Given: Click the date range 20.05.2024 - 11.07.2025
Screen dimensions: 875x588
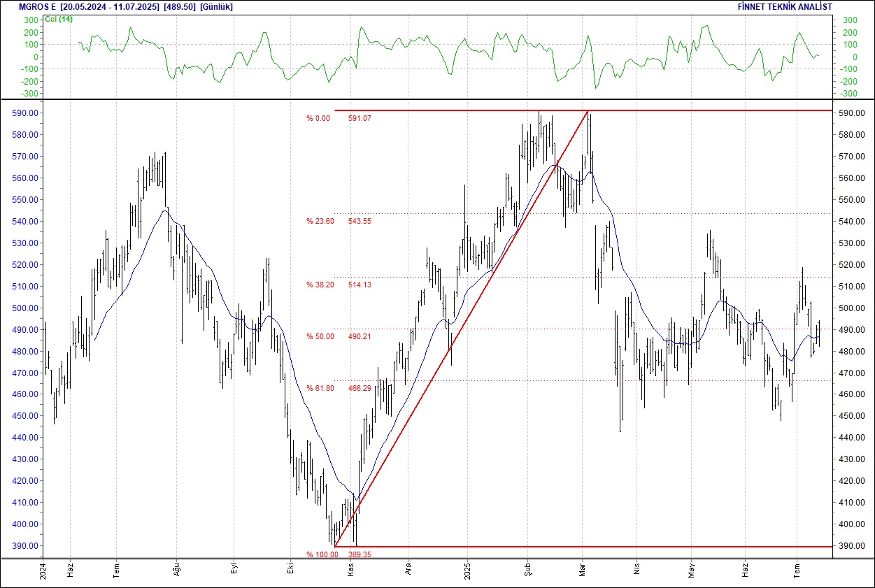Looking at the screenshot, I should pos(109,6).
